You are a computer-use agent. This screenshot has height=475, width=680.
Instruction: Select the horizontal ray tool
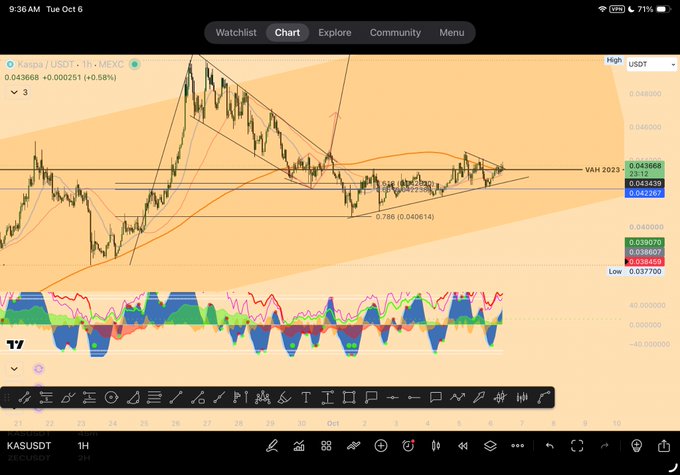(414, 397)
